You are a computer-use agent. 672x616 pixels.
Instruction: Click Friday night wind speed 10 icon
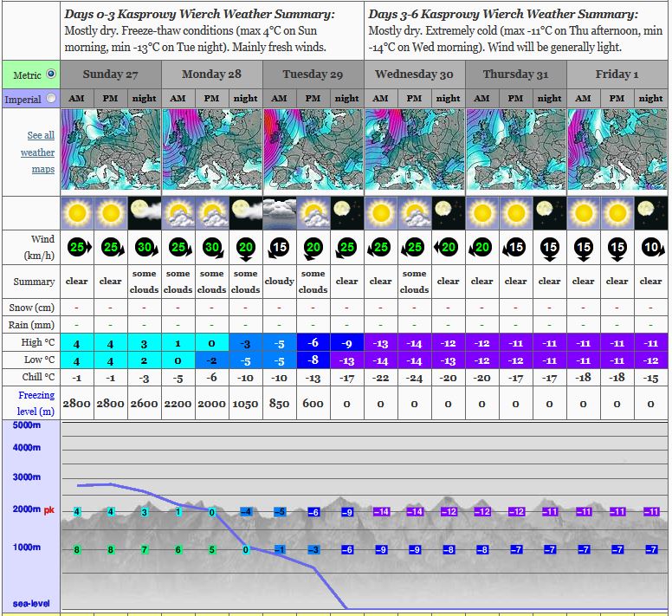(x=650, y=248)
